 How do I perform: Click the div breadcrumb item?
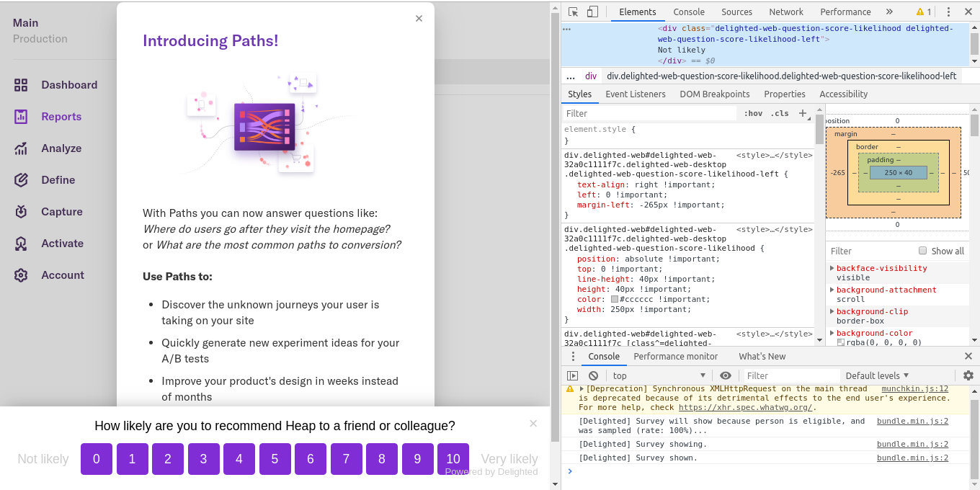pyautogui.click(x=591, y=76)
